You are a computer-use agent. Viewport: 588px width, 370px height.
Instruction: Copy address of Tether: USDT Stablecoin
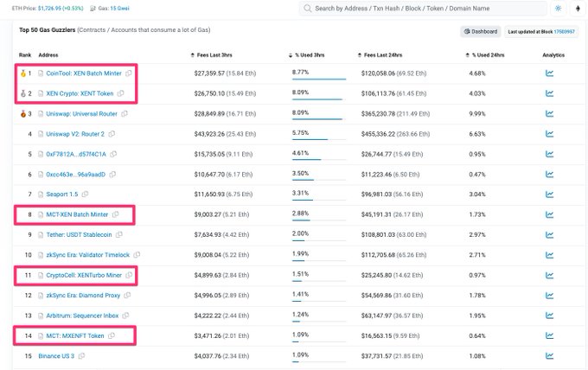[x=118, y=234]
